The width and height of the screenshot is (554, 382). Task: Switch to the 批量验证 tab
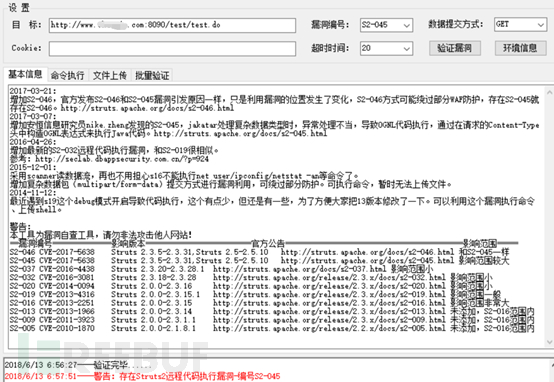152,75
